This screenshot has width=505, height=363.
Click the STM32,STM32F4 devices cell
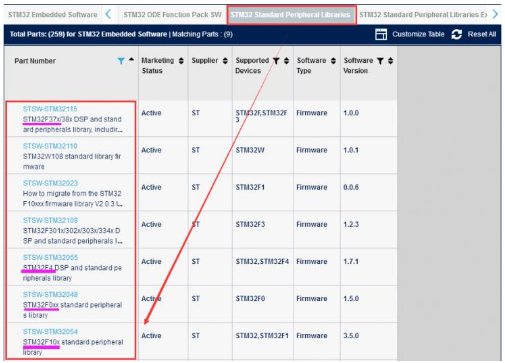262,262
